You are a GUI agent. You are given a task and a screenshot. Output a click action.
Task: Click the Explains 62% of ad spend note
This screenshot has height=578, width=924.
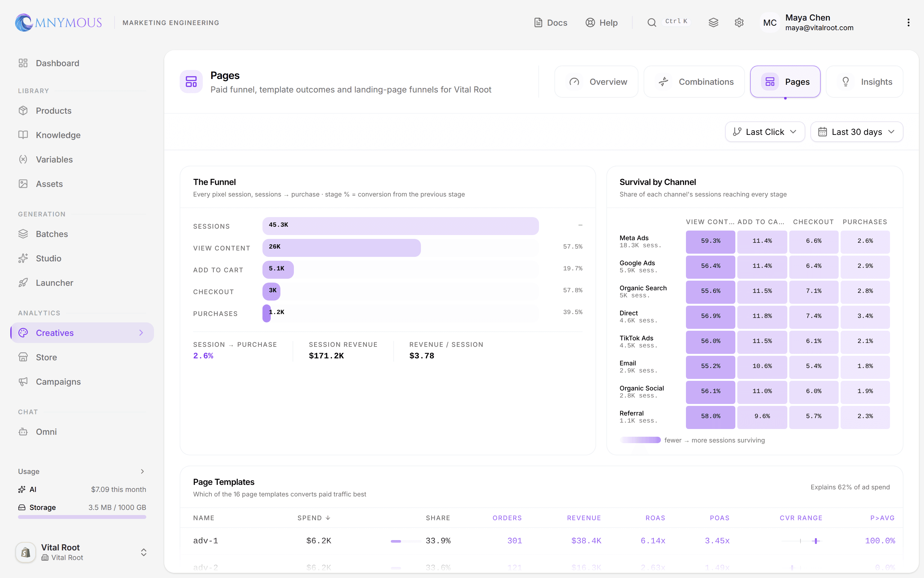click(850, 487)
